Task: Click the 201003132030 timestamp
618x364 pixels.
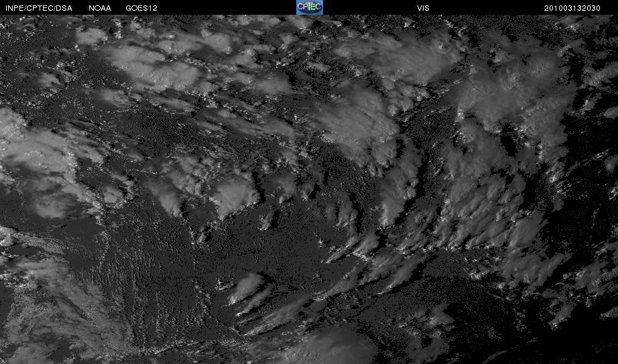Action: [572, 8]
